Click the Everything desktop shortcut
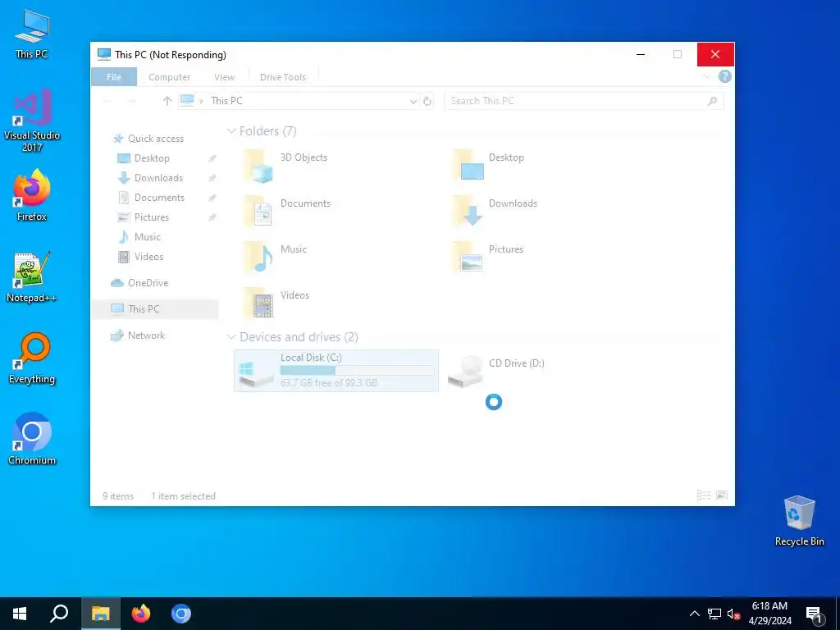 32,358
